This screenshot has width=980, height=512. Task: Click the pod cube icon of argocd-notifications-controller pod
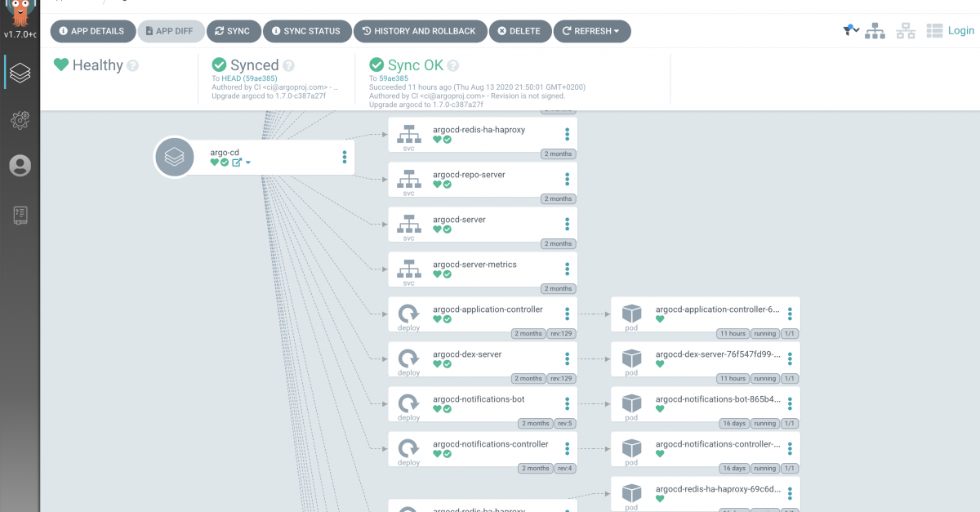(x=631, y=448)
